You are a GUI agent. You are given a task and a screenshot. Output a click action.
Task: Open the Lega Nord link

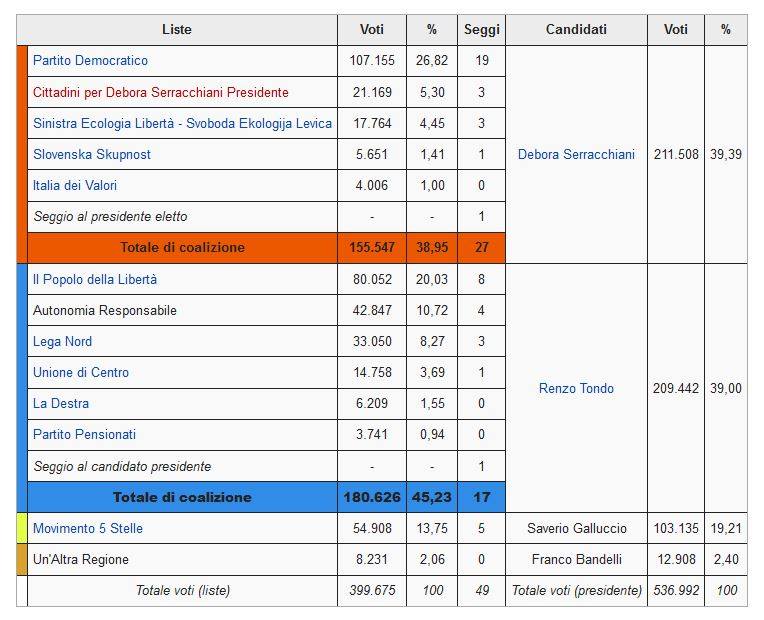[62, 341]
